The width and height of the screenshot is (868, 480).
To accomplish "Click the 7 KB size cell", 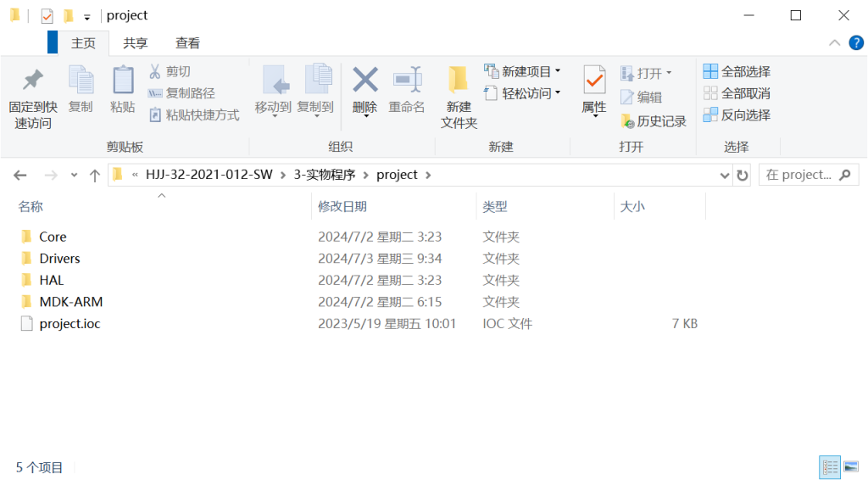I will coord(685,323).
